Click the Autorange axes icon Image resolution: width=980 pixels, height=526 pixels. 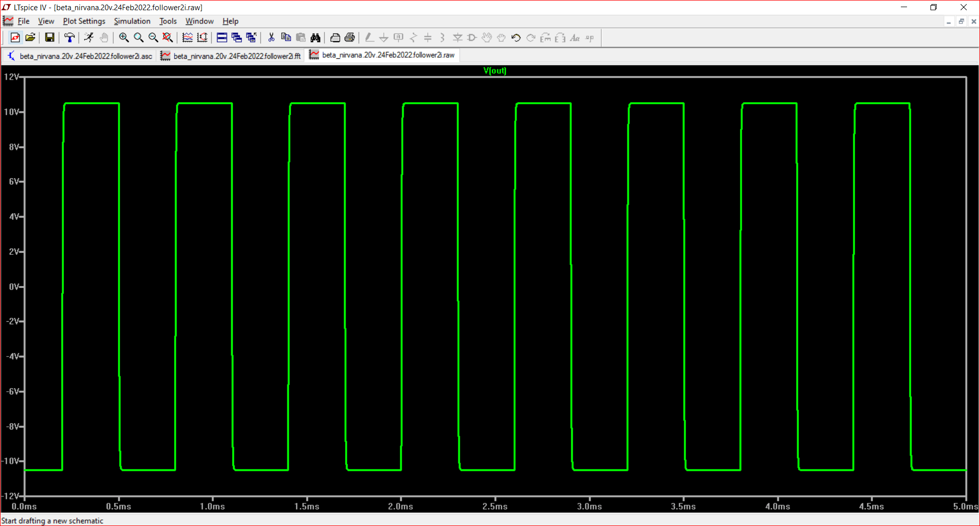tap(202, 38)
